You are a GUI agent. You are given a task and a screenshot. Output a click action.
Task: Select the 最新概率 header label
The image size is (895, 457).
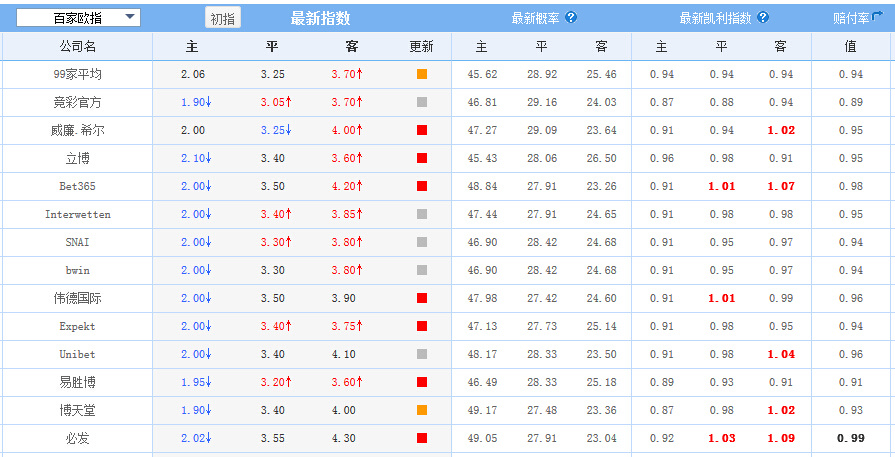click(x=535, y=18)
